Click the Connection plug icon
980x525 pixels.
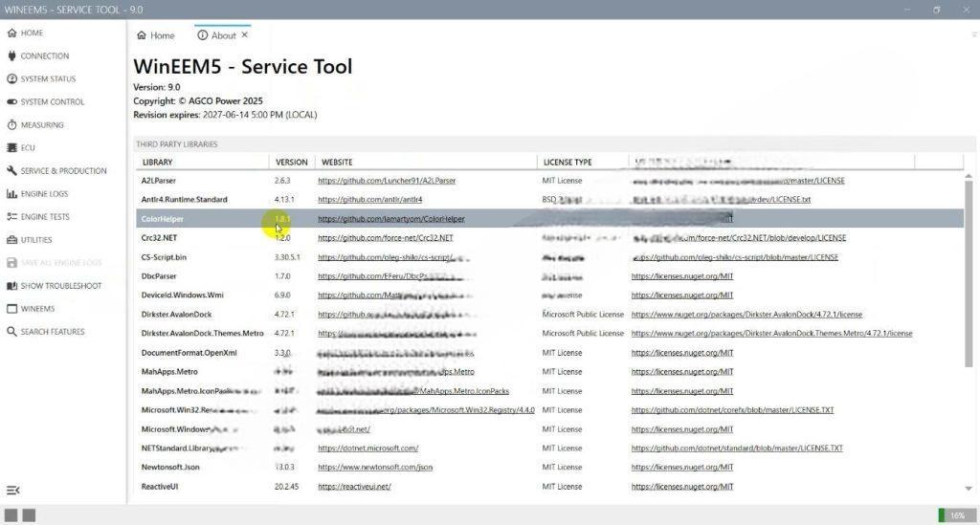[11, 55]
